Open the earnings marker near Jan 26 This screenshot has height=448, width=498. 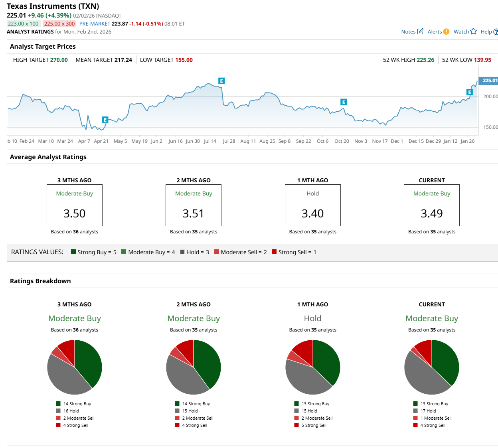[469, 92]
